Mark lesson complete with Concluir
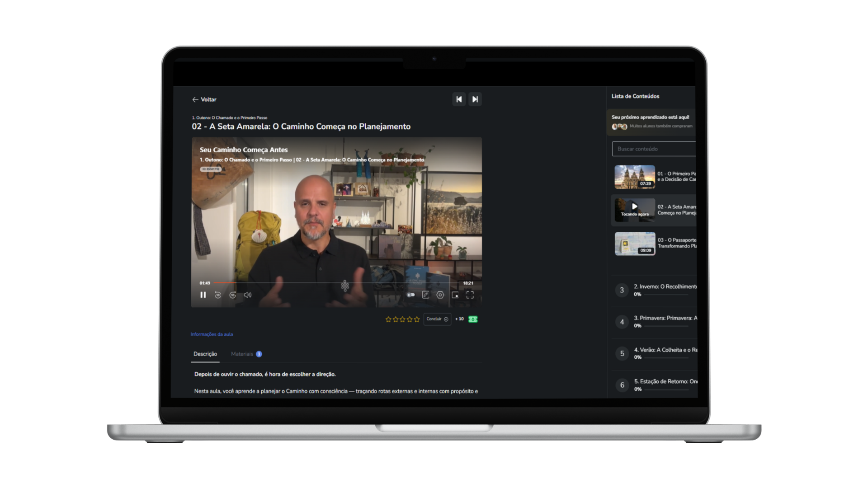868x488 pixels. (437, 319)
